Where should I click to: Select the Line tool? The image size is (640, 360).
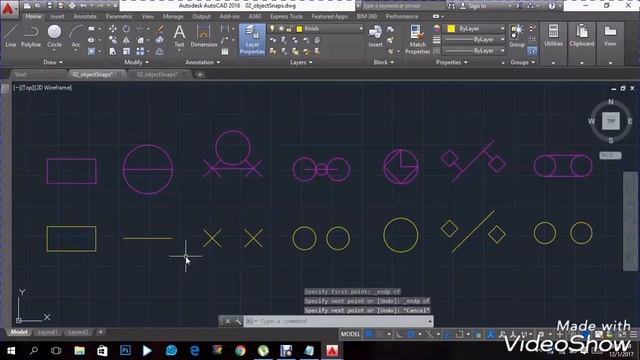(x=11, y=36)
